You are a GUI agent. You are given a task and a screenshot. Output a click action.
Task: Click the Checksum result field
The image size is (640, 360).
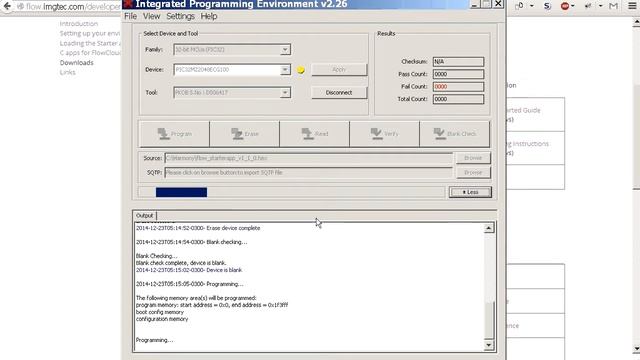(458, 62)
